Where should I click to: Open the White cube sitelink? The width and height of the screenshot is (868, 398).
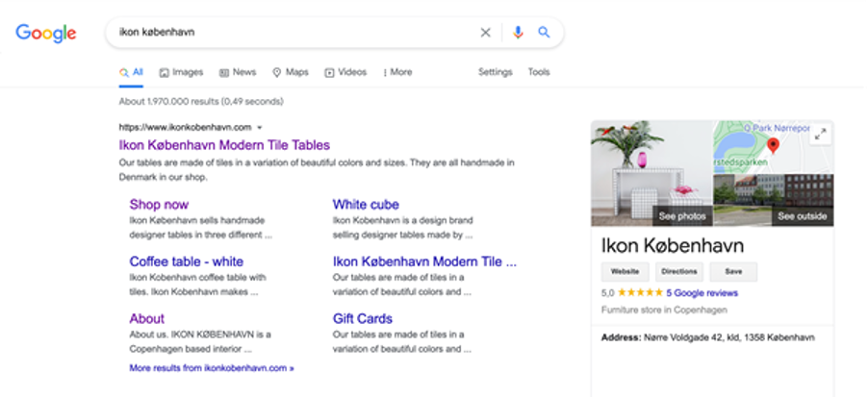pos(366,205)
